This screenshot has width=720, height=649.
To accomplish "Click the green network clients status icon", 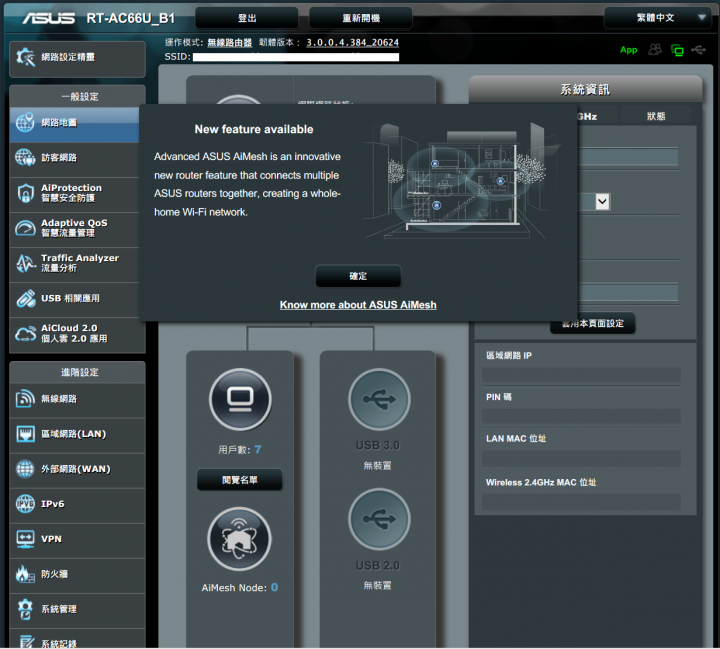I will click(677, 50).
